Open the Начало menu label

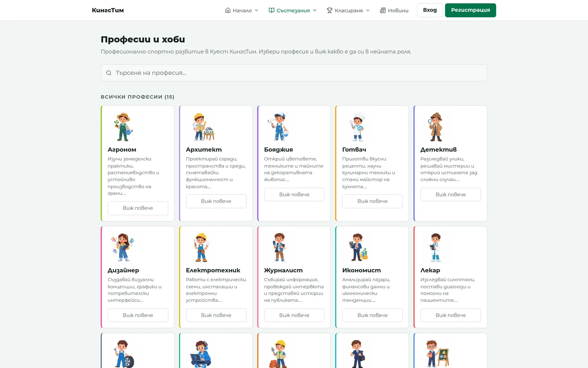242,11
